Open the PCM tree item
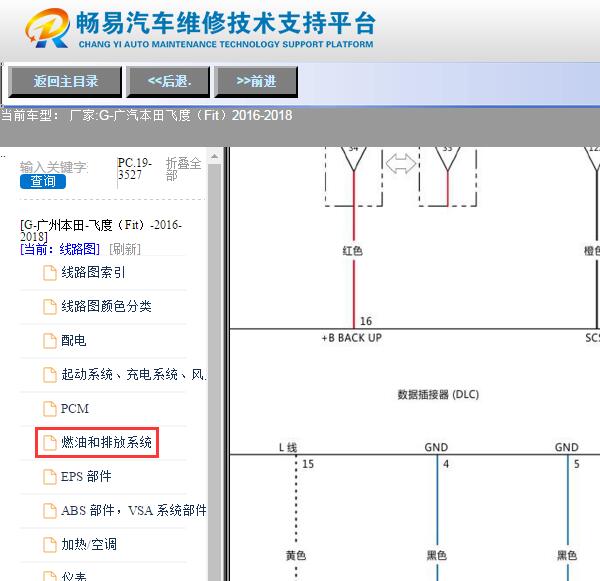The width and height of the screenshot is (600, 581). point(75,408)
